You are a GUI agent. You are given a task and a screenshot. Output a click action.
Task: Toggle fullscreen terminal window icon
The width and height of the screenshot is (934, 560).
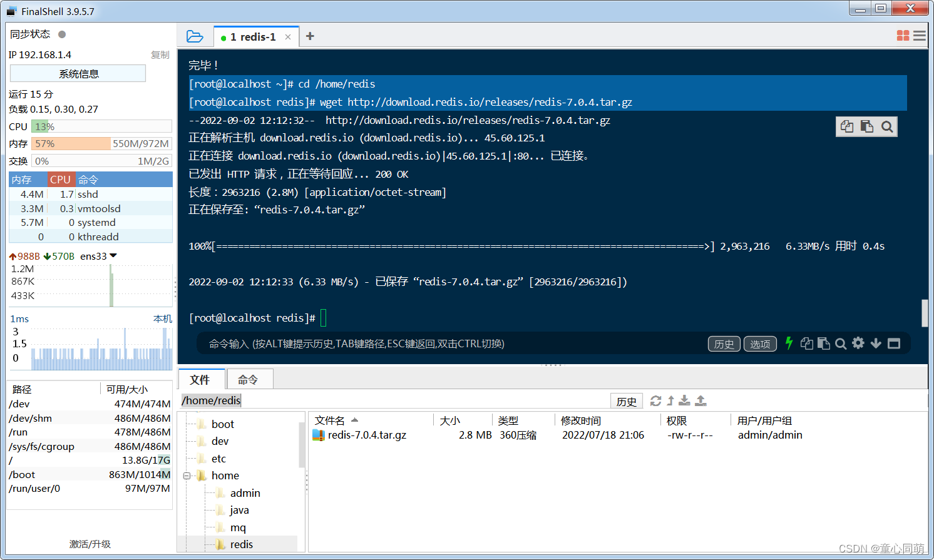894,343
